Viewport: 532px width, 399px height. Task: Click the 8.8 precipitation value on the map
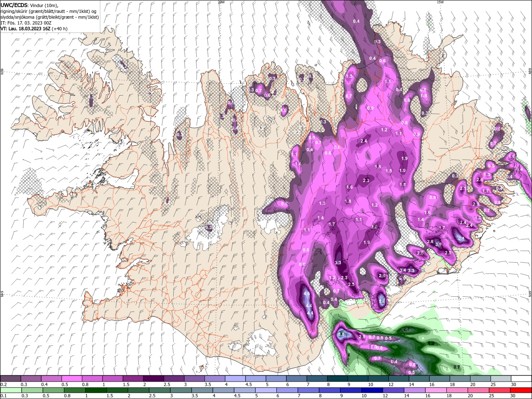[x=341, y=334]
